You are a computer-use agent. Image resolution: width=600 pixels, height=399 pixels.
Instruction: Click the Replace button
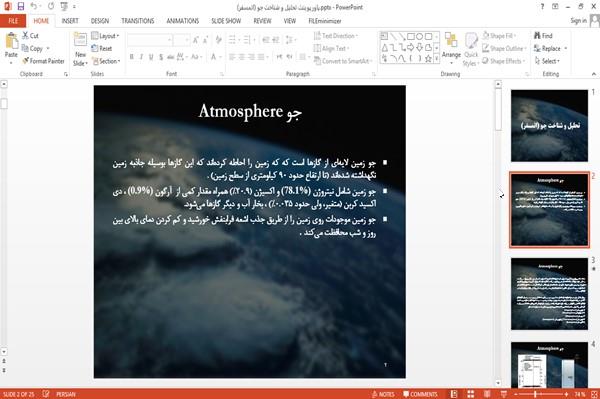(x=551, y=48)
